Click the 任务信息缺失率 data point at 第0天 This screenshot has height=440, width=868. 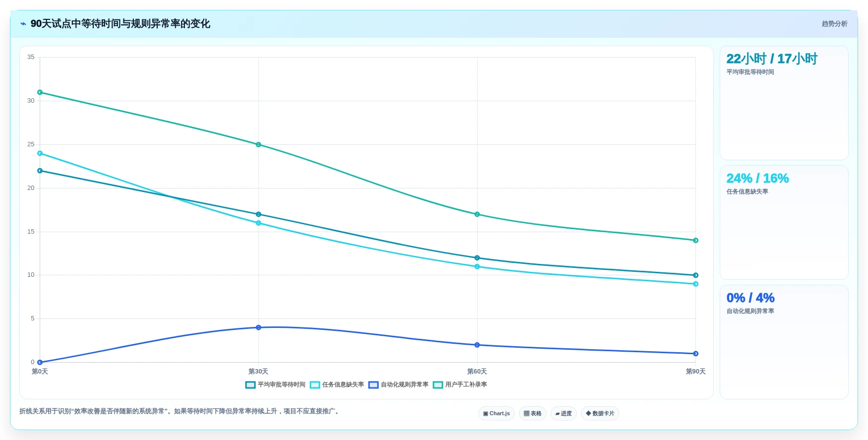click(40, 153)
